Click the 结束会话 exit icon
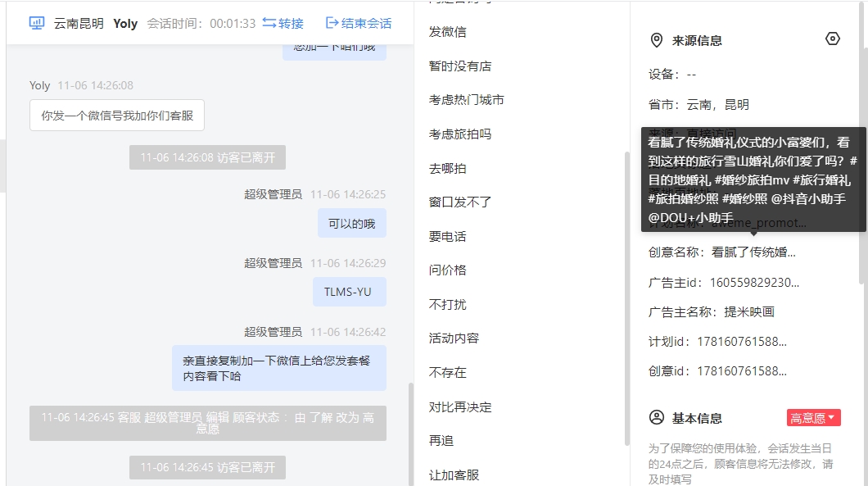The image size is (868, 486). pyautogui.click(x=332, y=23)
